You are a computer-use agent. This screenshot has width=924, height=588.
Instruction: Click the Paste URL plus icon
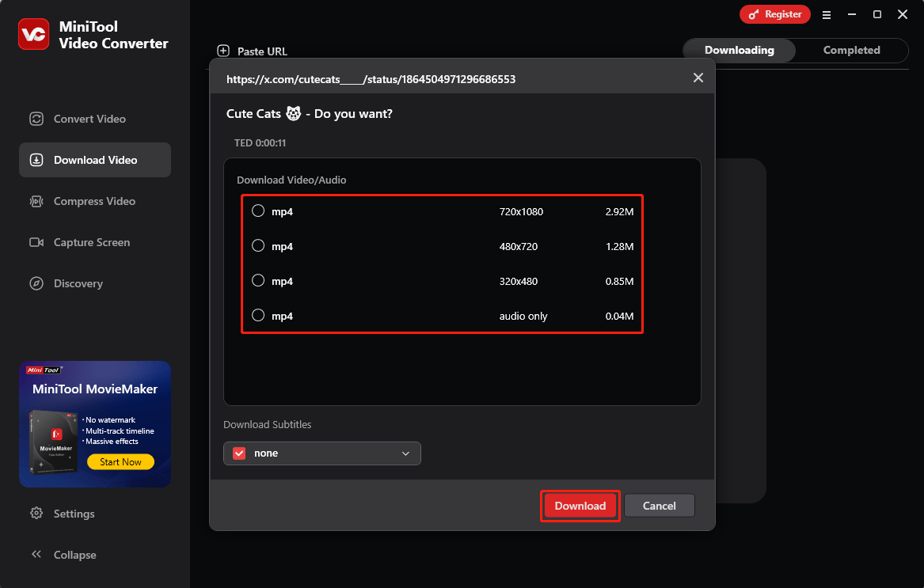point(223,51)
